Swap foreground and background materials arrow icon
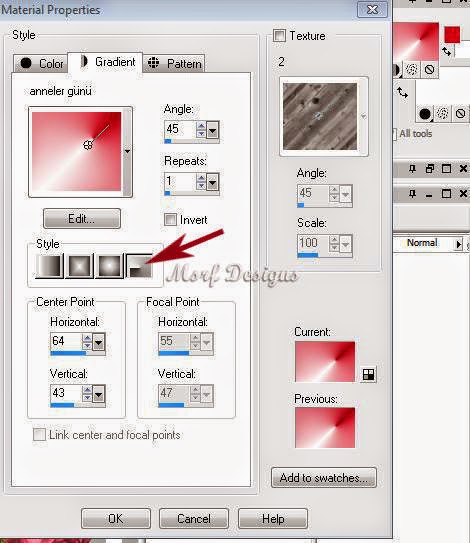 tap(447, 51)
